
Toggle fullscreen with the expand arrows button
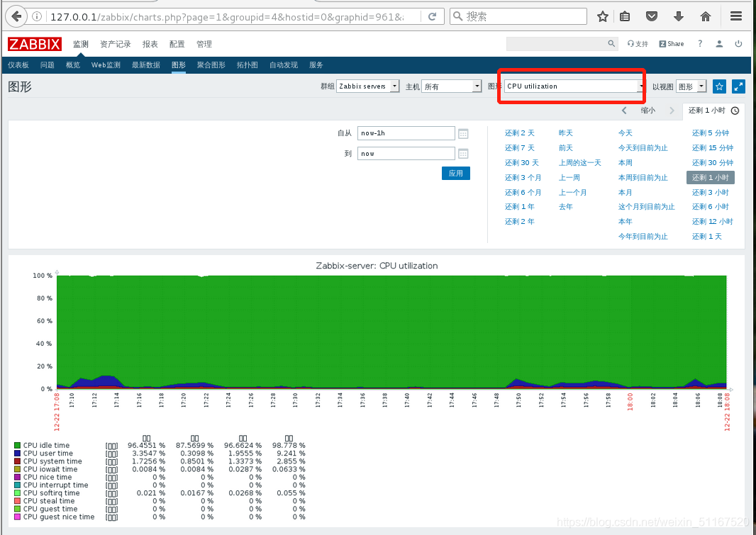coord(738,86)
